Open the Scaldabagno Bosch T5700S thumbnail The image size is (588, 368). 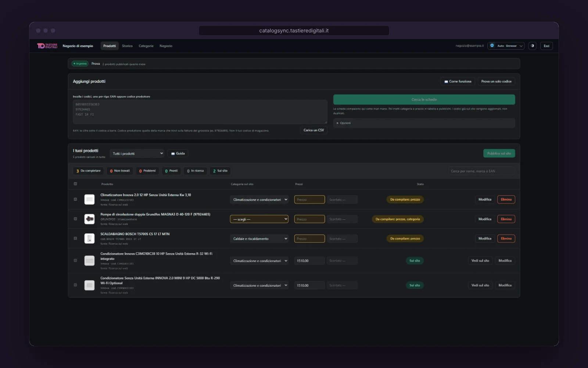[x=89, y=238]
